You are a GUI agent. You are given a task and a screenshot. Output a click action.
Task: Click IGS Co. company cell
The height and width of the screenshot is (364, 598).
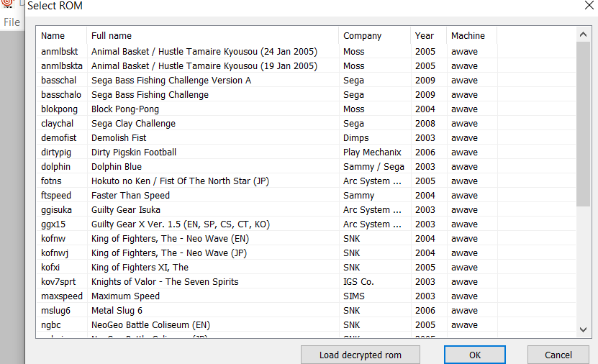click(x=358, y=282)
